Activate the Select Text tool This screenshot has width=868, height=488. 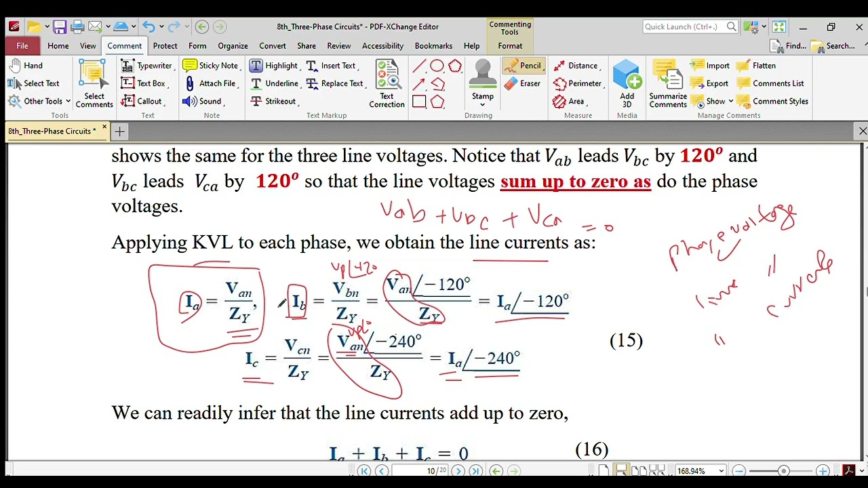(34, 83)
